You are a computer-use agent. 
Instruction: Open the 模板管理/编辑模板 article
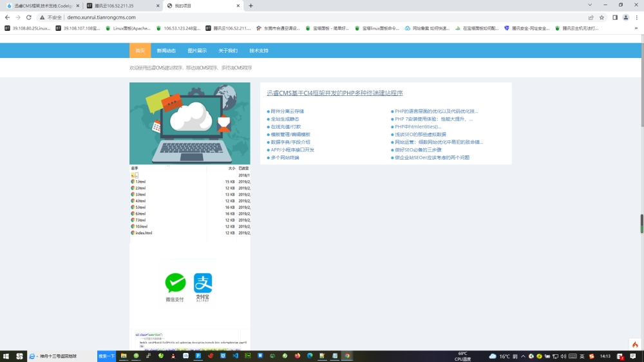click(x=290, y=135)
